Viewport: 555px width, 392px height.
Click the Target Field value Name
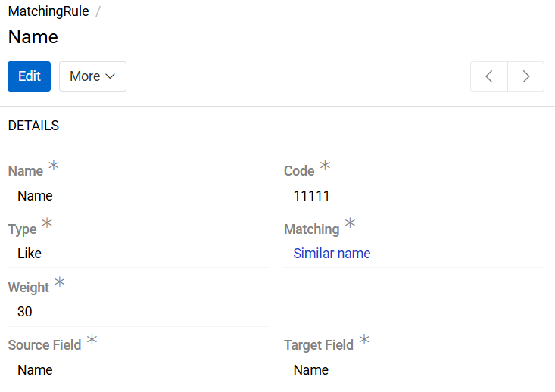[x=310, y=370]
